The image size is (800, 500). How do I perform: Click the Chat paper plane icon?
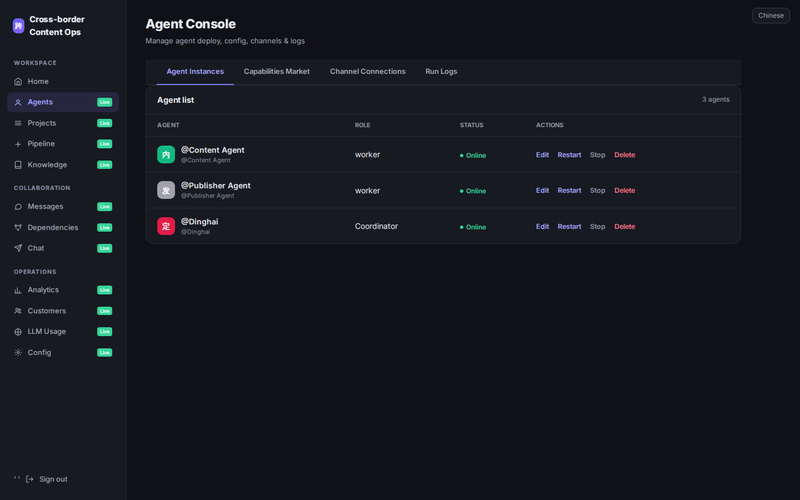coord(18,248)
